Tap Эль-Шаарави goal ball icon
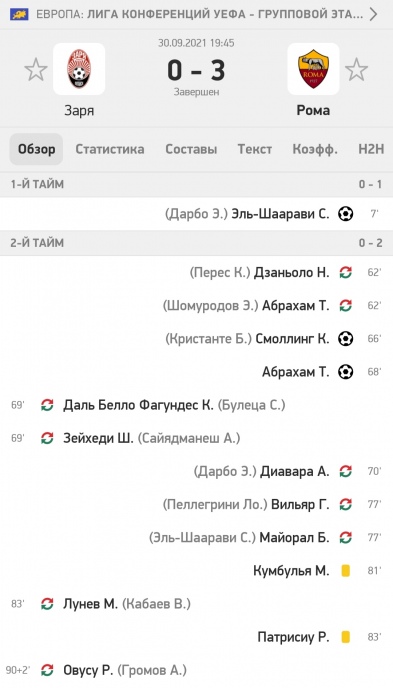 pos(346,214)
